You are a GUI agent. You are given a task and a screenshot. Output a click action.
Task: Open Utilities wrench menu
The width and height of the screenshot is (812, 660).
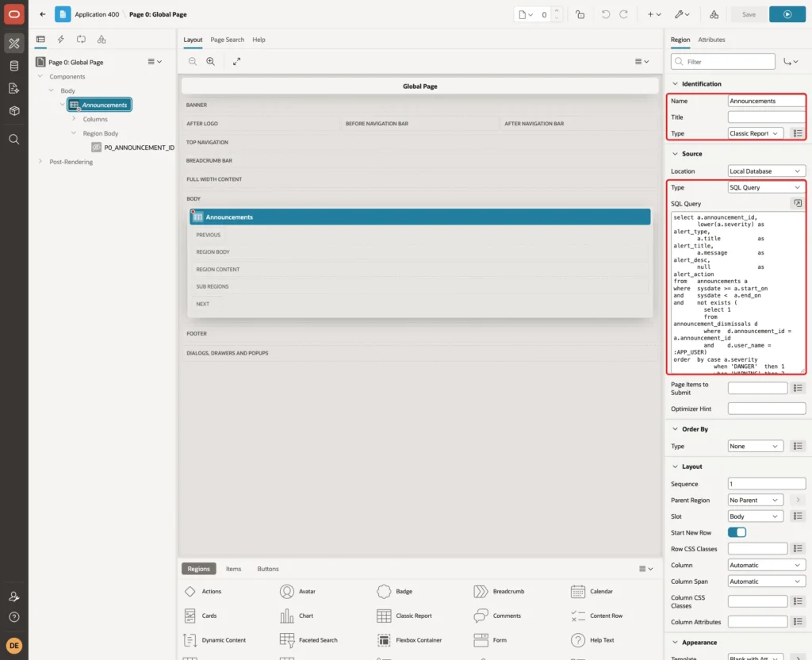[682, 14]
